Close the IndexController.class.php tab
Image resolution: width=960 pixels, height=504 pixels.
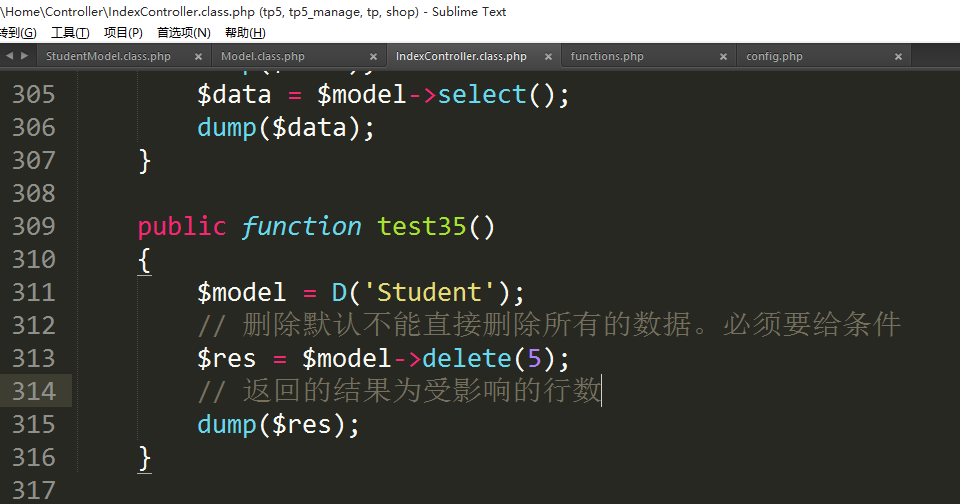[x=548, y=57]
